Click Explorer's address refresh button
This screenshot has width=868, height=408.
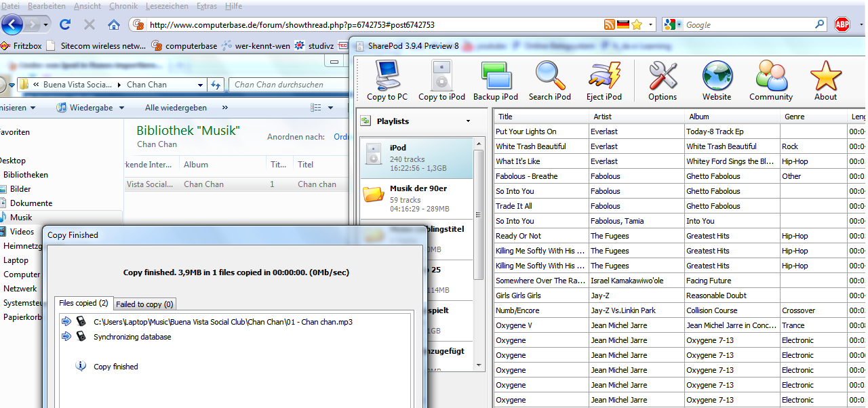click(x=216, y=85)
